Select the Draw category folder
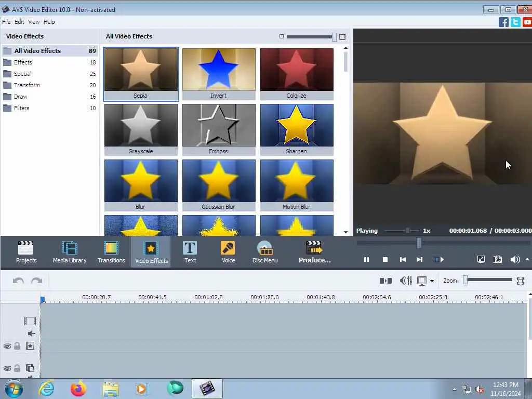 pyautogui.click(x=50, y=97)
